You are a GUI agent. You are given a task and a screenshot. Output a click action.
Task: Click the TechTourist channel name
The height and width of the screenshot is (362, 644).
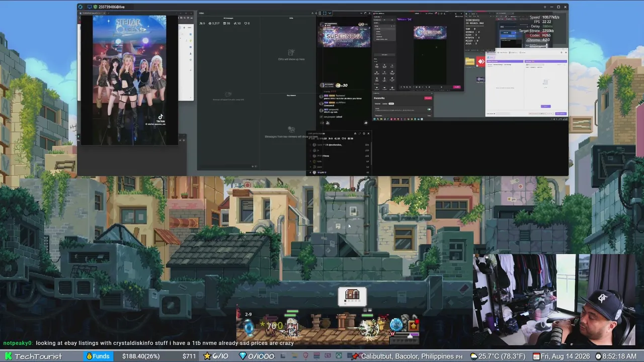point(38,356)
